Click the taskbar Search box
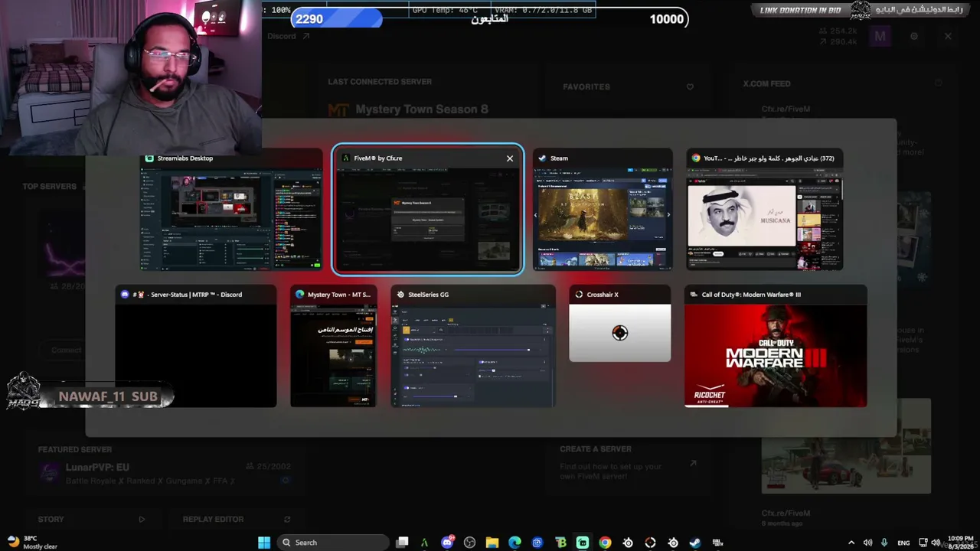This screenshot has height=551, width=980. pyautogui.click(x=333, y=543)
